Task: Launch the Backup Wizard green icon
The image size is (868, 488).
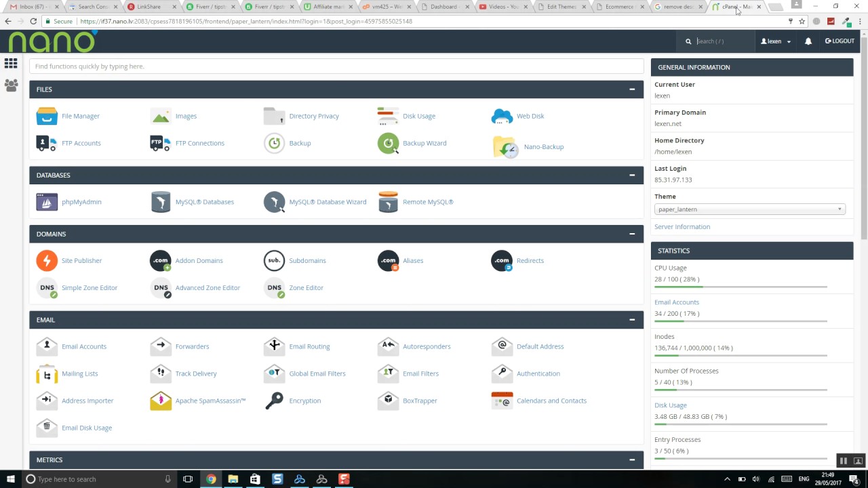Action: (388, 143)
